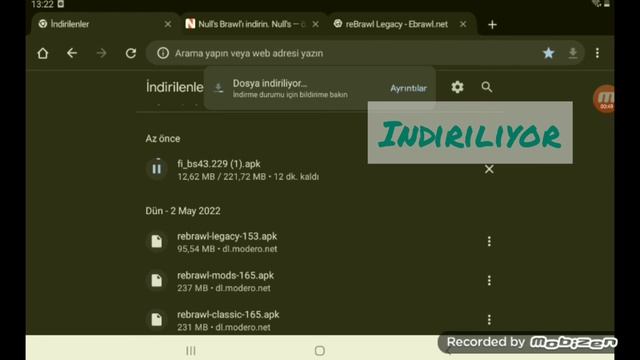Open the Chrome three-dot menu
Image resolution: width=640 pixels, height=360 pixels.
[x=597, y=53]
